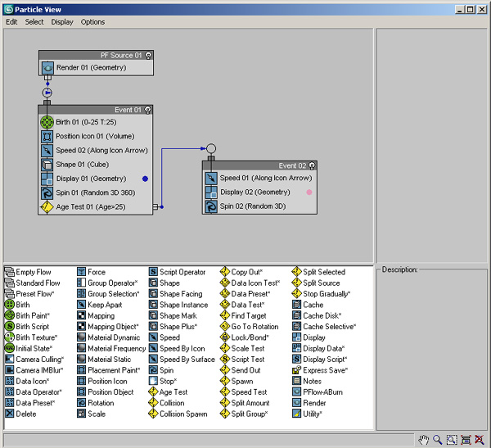Viewport: 491px width, 448px height.
Task: Select Birth 01 operator icon in Event 01
Action: pos(47,122)
